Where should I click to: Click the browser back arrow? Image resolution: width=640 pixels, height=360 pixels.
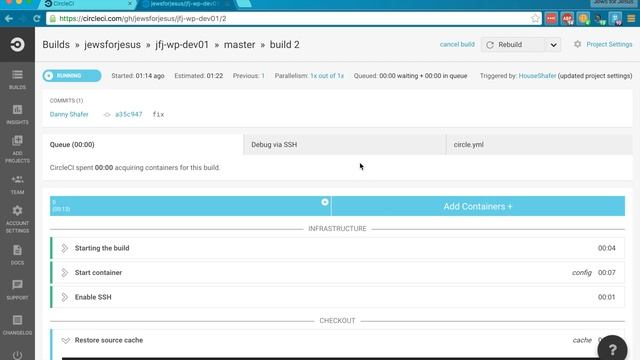click(9, 18)
